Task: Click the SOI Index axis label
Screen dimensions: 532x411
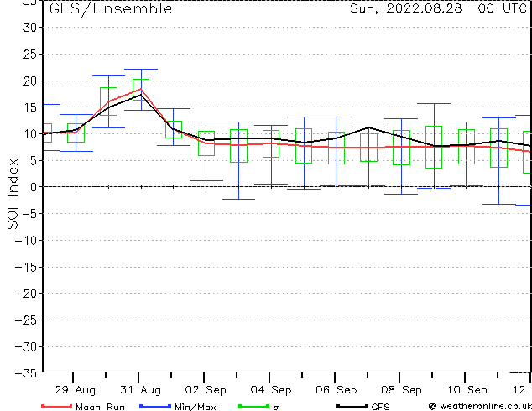Action: pos(13,194)
